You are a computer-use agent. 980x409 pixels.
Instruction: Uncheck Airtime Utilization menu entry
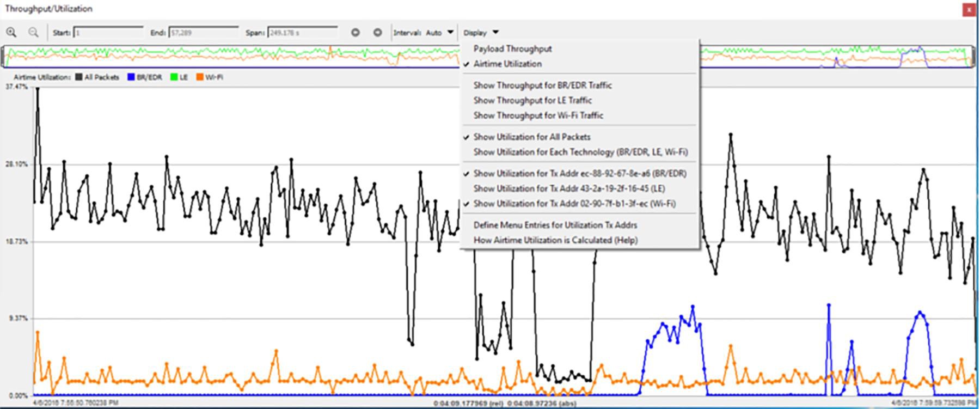pos(579,64)
